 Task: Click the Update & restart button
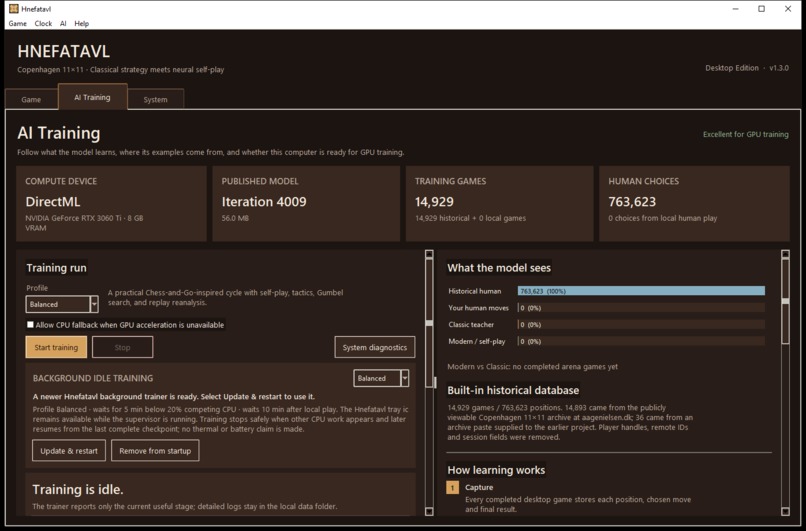coord(69,451)
